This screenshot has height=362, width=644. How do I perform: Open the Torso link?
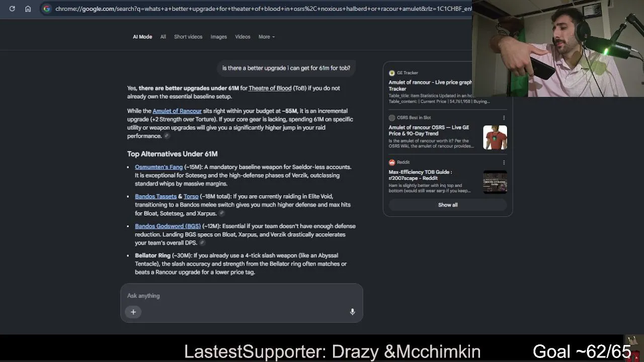pos(191,197)
